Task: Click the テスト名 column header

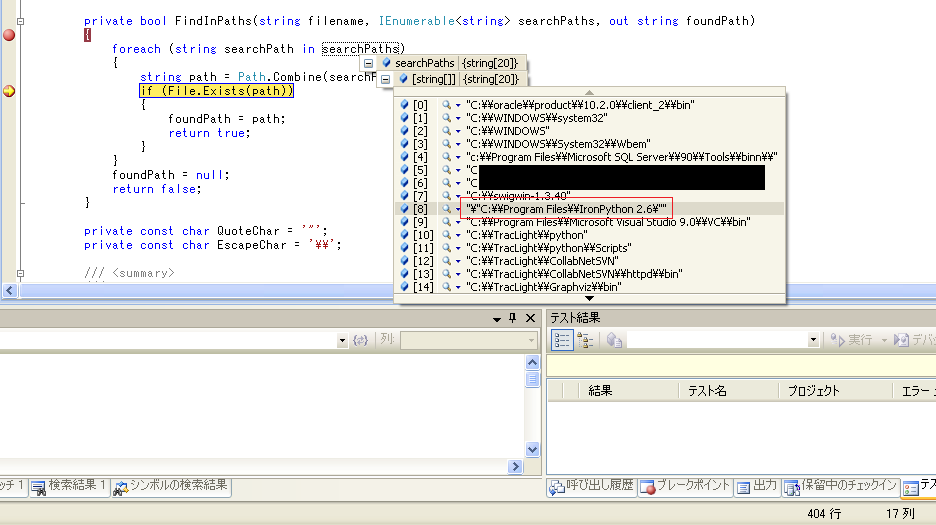Action: (706, 391)
